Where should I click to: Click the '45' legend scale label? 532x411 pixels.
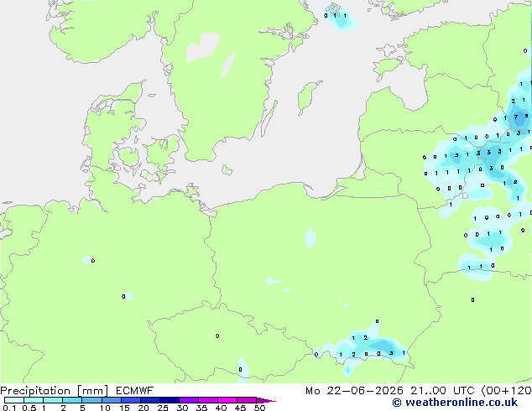[240, 408]
